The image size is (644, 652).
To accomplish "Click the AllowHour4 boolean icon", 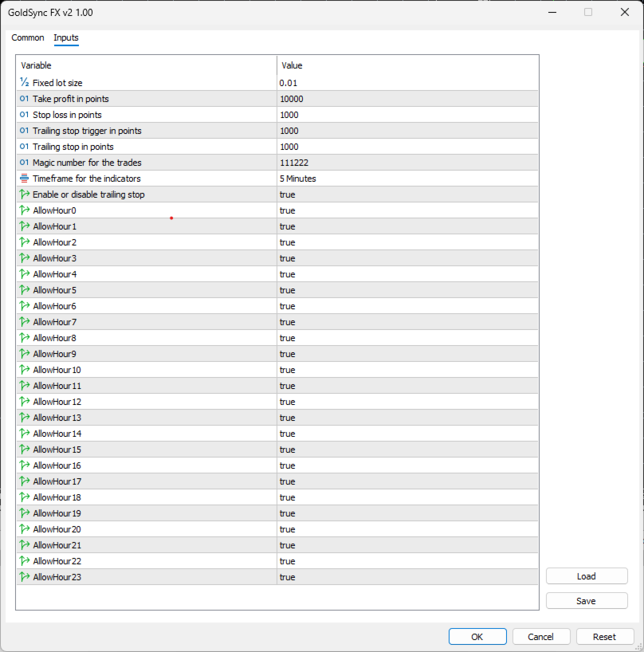I will tap(25, 274).
